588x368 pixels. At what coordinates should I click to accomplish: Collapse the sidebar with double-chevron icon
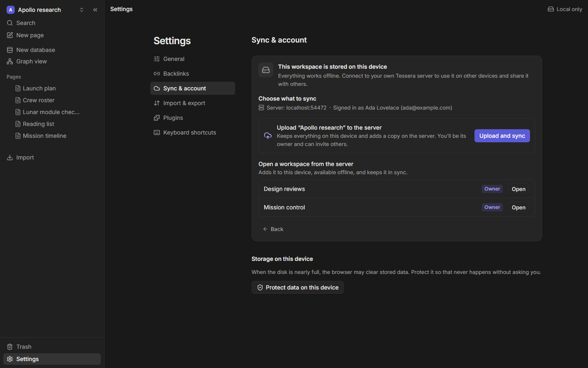[x=95, y=10]
